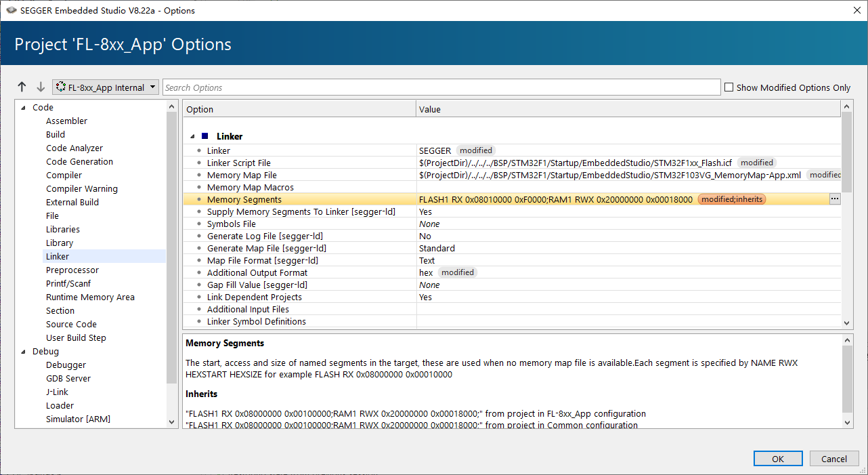Collapse the Code tree category
The height and width of the screenshot is (475, 868).
click(x=24, y=108)
